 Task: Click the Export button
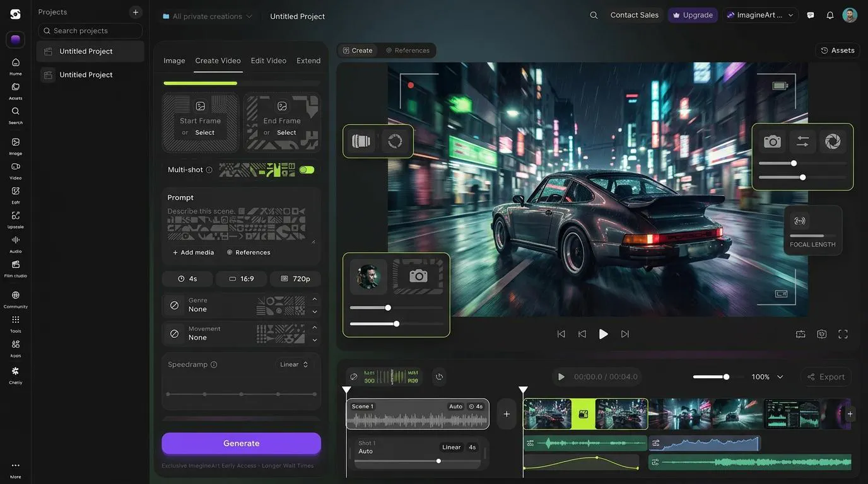826,377
